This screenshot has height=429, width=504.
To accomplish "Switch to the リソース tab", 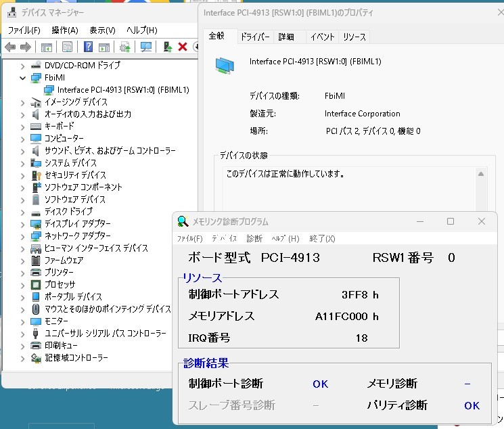I will coord(355,37).
